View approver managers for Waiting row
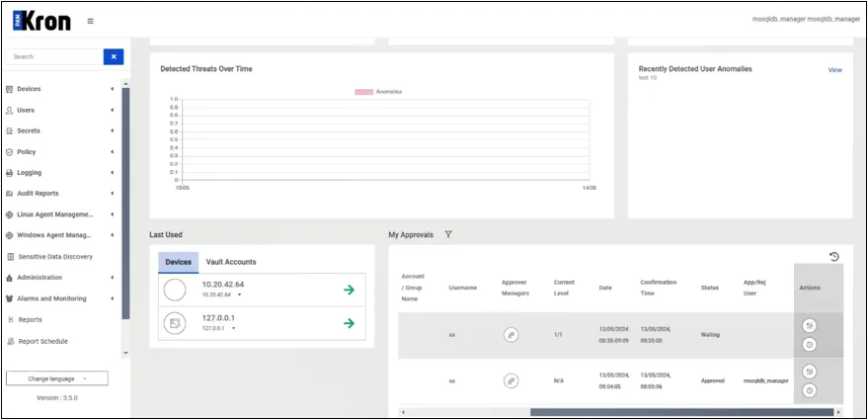Viewport: 868px width, 420px height. coord(511,335)
